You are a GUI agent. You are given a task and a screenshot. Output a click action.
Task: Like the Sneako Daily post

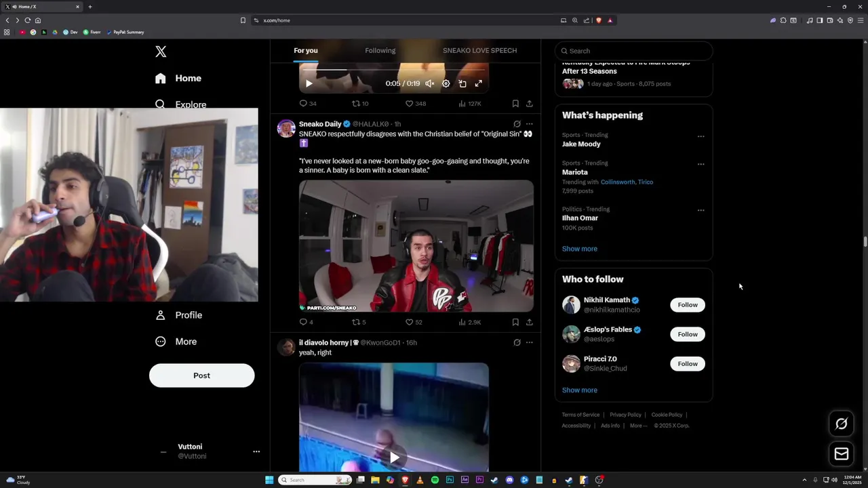(x=414, y=322)
